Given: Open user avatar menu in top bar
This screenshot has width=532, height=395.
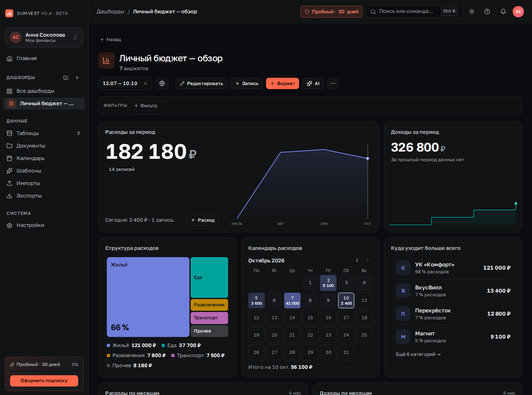Looking at the screenshot, I should [x=518, y=12].
